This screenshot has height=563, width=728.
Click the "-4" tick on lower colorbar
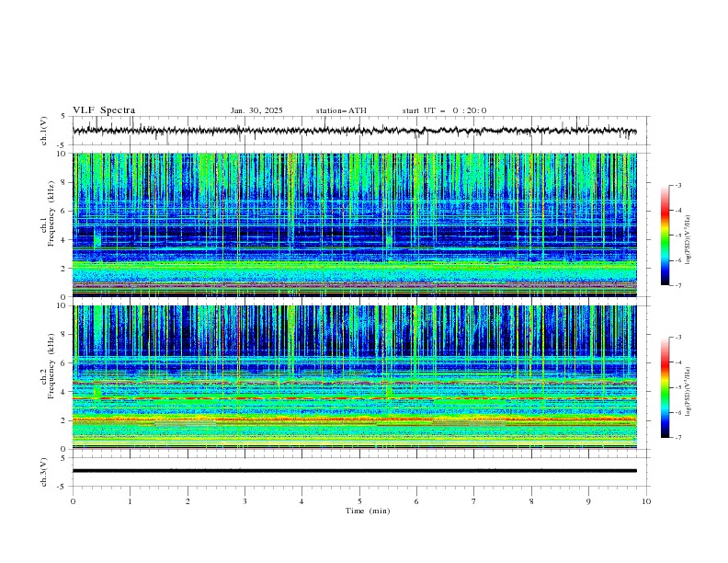[678, 362]
